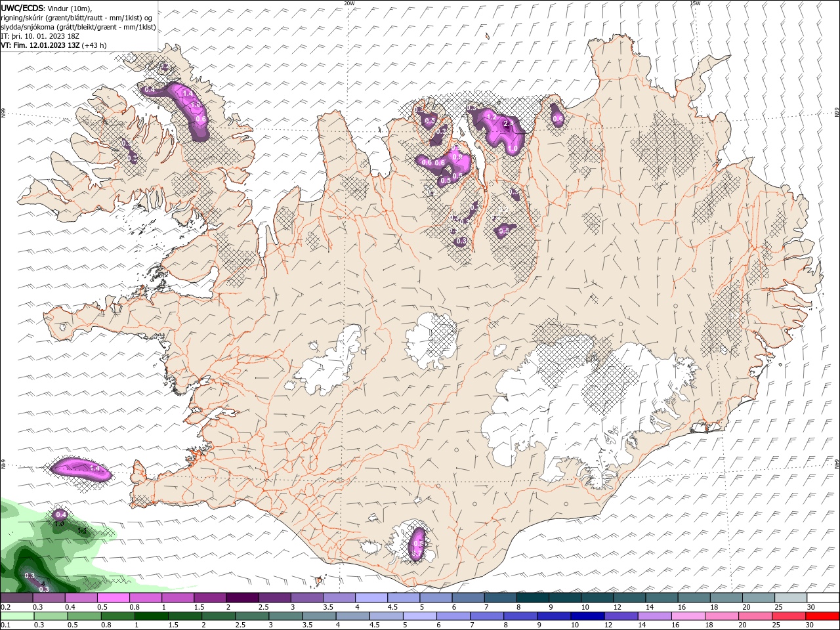Click the '1.4' value in the offshore southwest blob
This screenshot has height=630, width=840.
(x=94, y=469)
